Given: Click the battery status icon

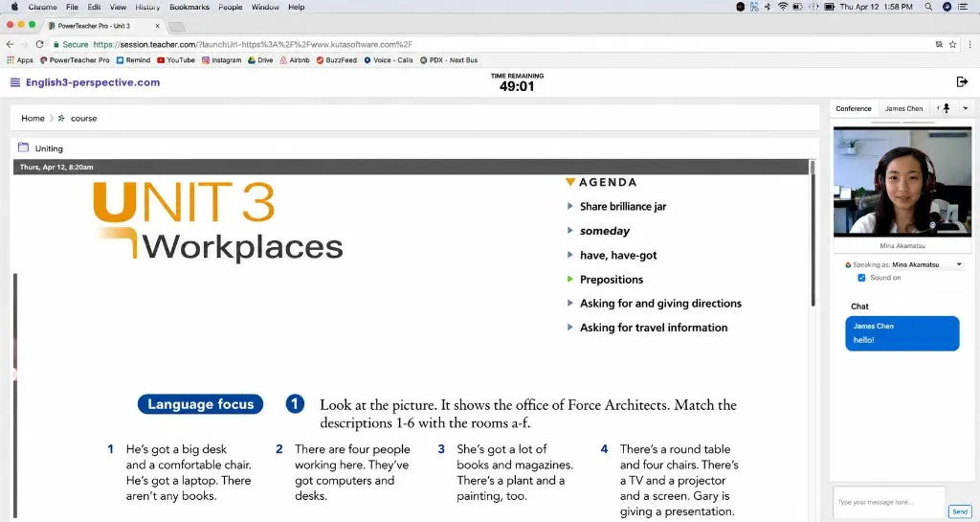Looking at the screenshot, I should [829, 7].
